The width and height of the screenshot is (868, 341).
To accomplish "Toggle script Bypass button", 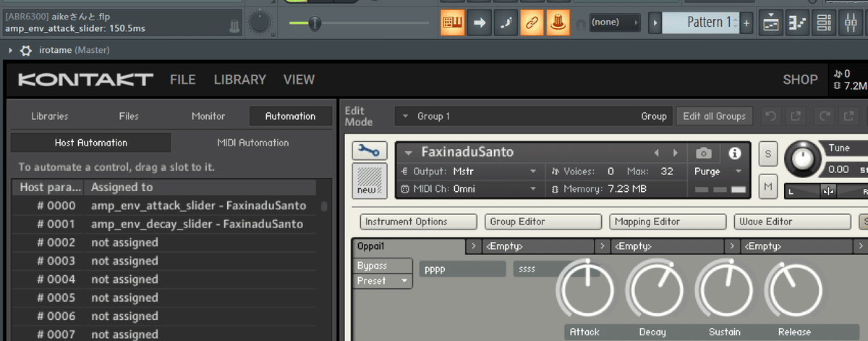I will click(383, 266).
